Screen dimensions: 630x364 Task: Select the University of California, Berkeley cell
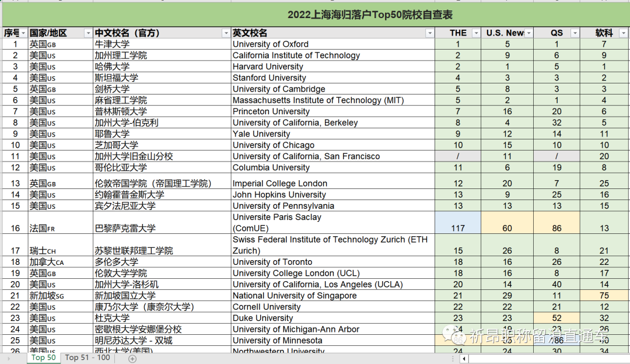pyautogui.click(x=333, y=123)
